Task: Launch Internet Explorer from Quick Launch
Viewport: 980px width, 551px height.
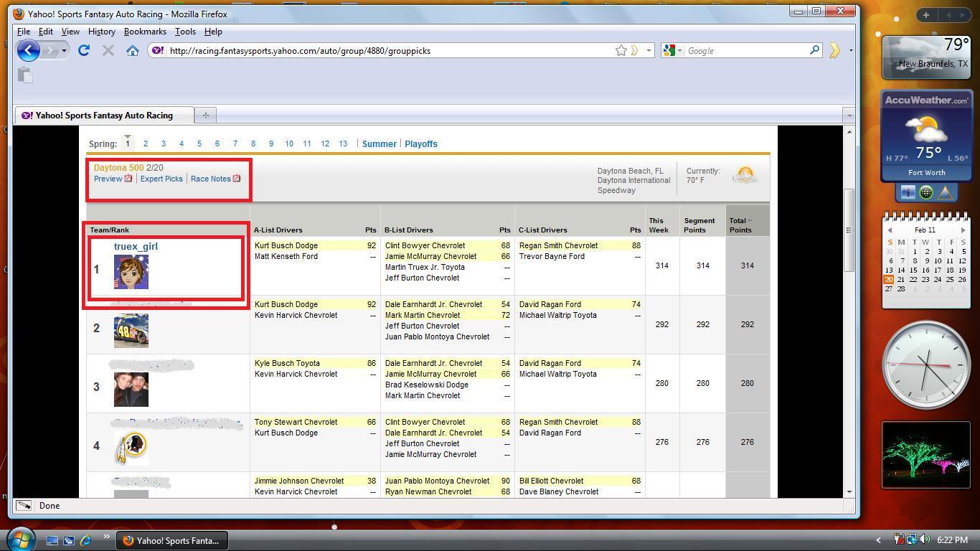Action: 86,540
